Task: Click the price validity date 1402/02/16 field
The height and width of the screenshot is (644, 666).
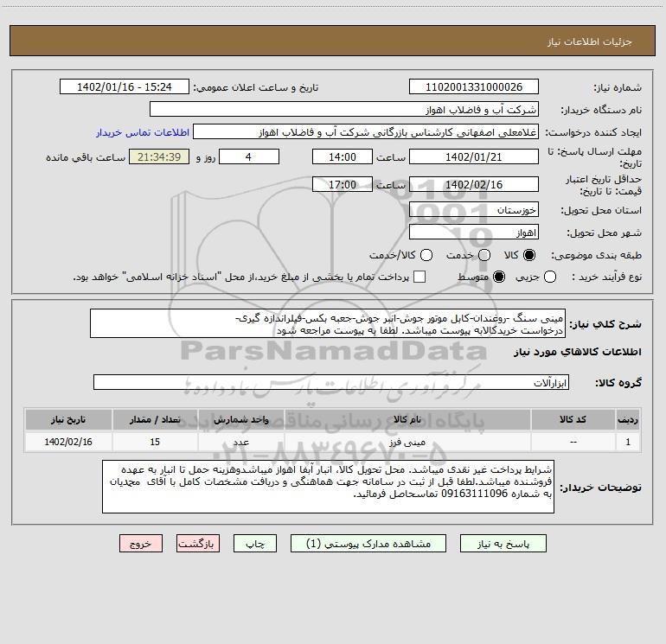Action: coord(474,184)
